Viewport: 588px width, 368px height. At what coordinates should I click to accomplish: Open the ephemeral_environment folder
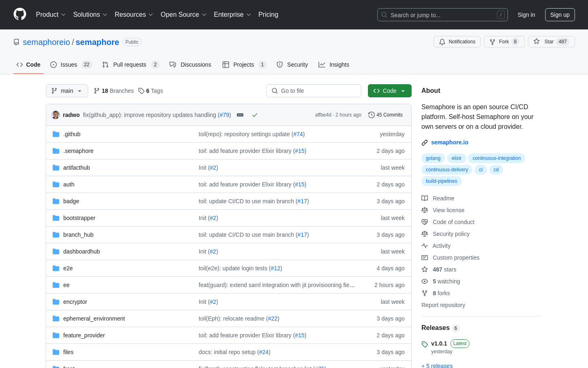pos(94,319)
